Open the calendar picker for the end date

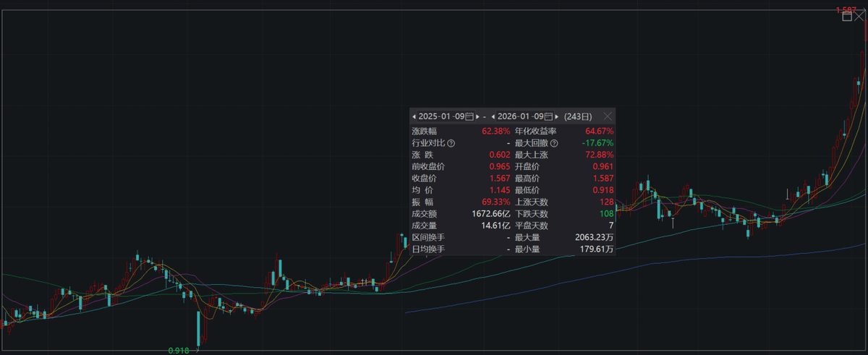click(548, 116)
